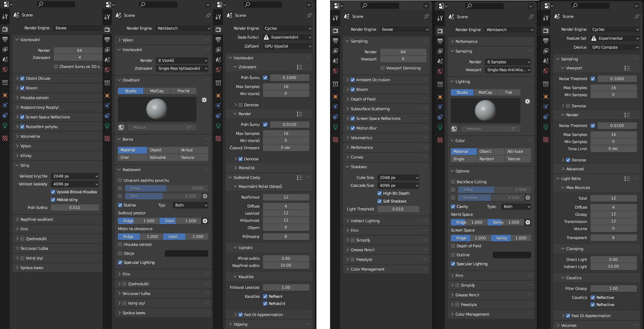Click the English X-Ray slider
This screenshot has height=329, width=644.
point(494,190)
